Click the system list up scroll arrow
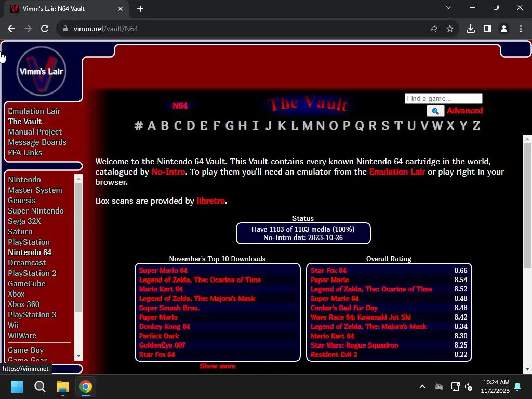 coord(79,179)
